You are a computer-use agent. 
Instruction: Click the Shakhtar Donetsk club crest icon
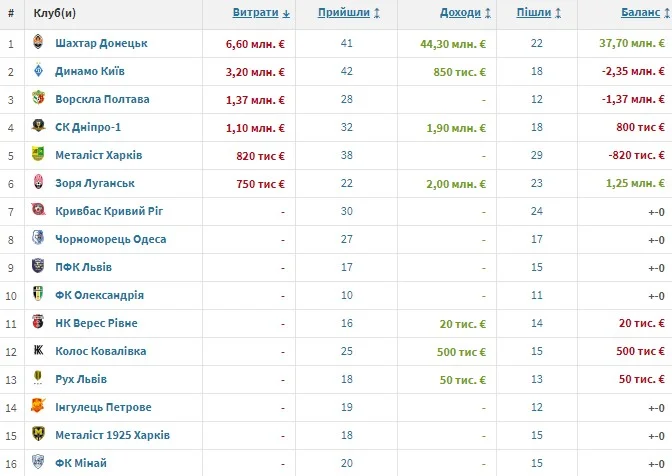pos(38,44)
